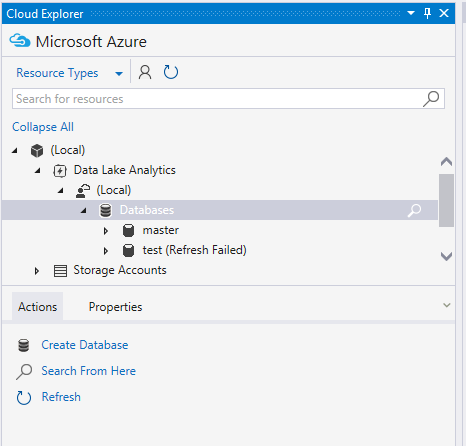Viewport: 466px width, 446px height.
Task: Click Create Database link
Action: [85, 345]
